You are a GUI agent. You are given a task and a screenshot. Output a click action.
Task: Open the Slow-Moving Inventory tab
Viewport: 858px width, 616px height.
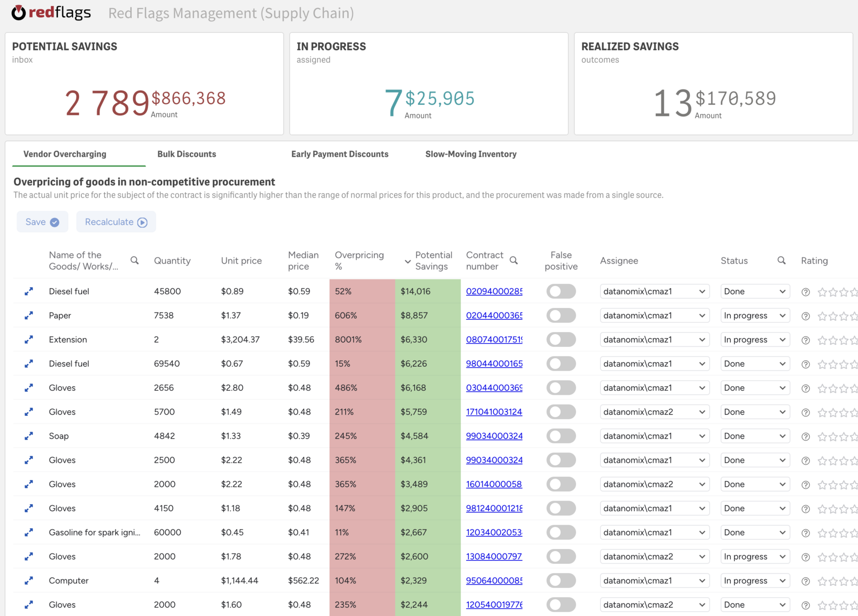(x=470, y=154)
